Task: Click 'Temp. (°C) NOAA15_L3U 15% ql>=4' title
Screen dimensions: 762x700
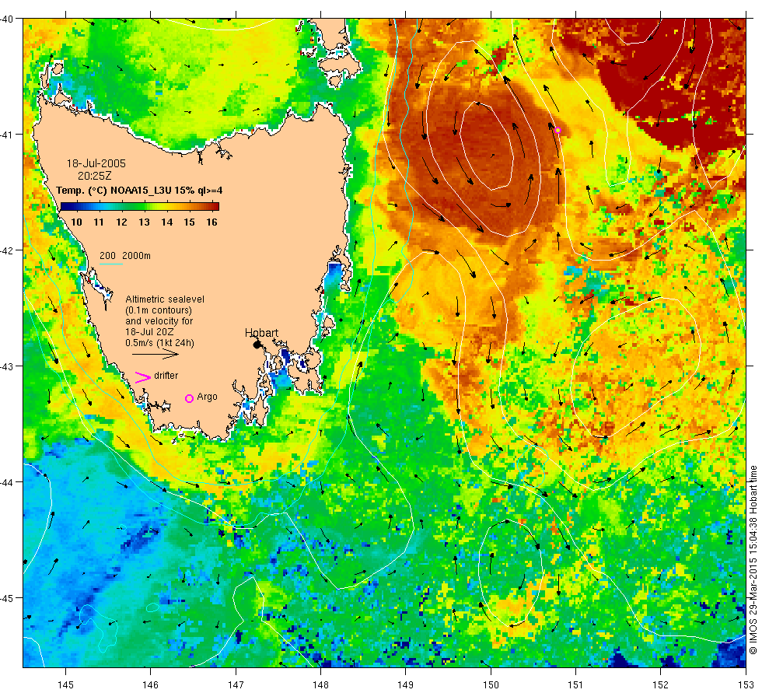Action: (139, 190)
